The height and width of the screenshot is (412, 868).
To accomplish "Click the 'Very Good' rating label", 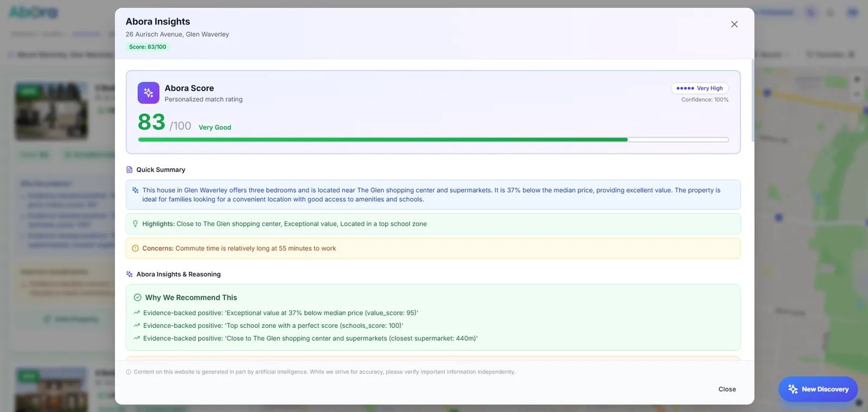I will pos(215,128).
